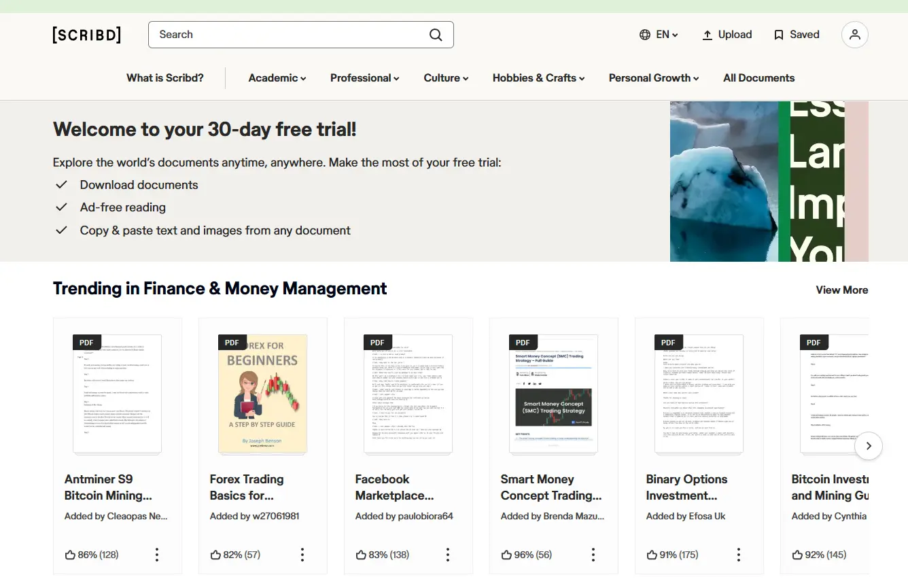Open Bitcoin Investment and Mining title
908x588 pixels.
pyautogui.click(x=830, y=487)
